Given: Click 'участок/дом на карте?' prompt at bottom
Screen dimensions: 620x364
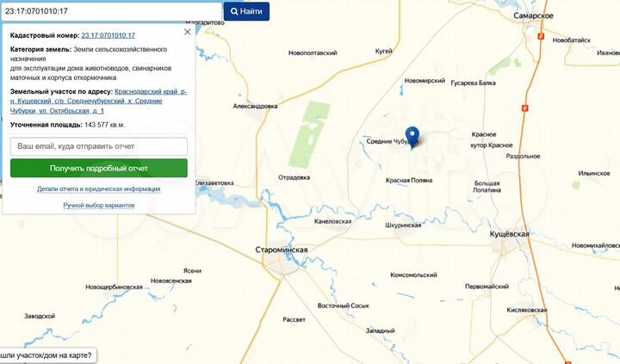Looking at the screenshot, I should tap(47, 355).
